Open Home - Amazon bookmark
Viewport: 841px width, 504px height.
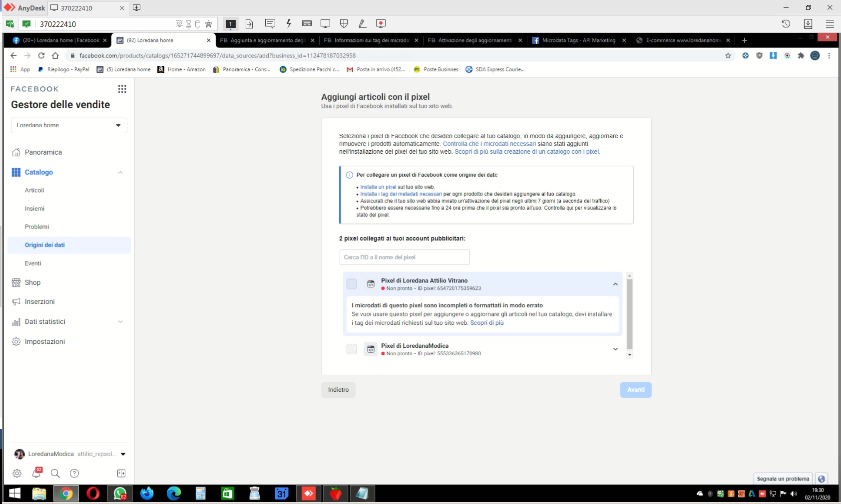coord(181,69)
